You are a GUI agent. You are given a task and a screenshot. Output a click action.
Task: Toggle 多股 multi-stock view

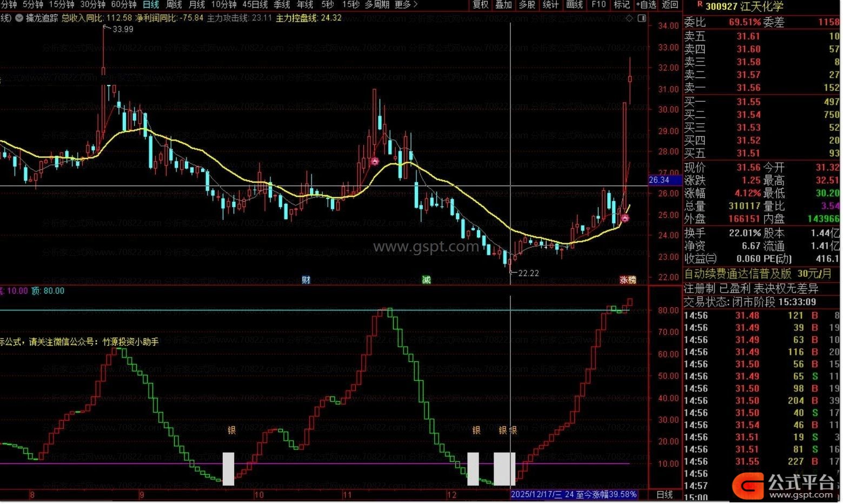pyautogui.click(x=527, y=5)
